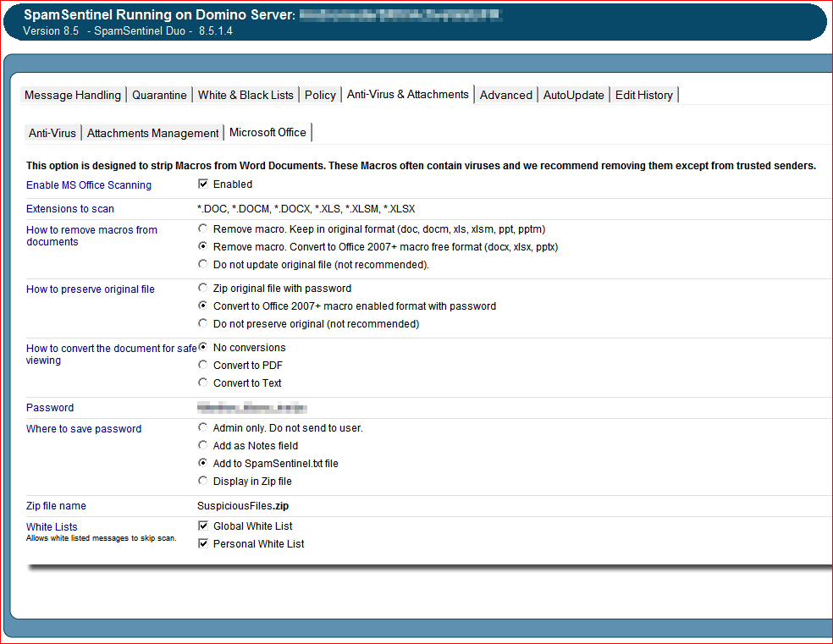Select Convert to macro enabled format with password
This screenshot has width=833, height=644.
[202, 305]
